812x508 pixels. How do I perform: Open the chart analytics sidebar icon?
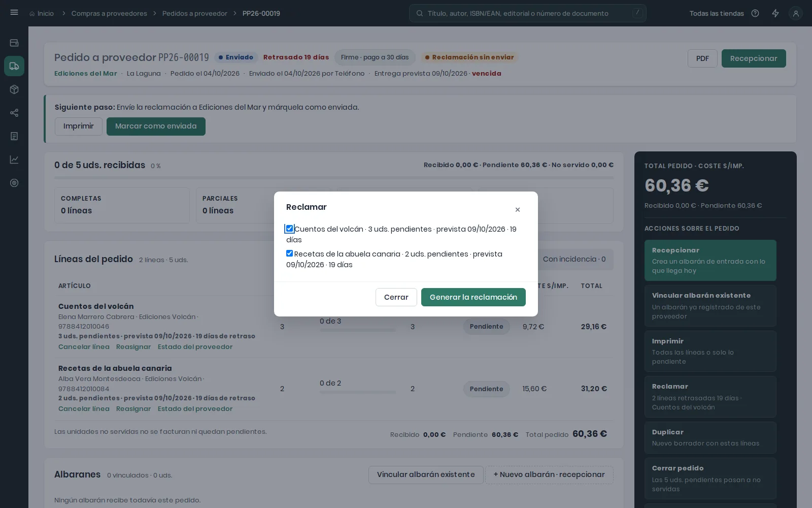14,160
